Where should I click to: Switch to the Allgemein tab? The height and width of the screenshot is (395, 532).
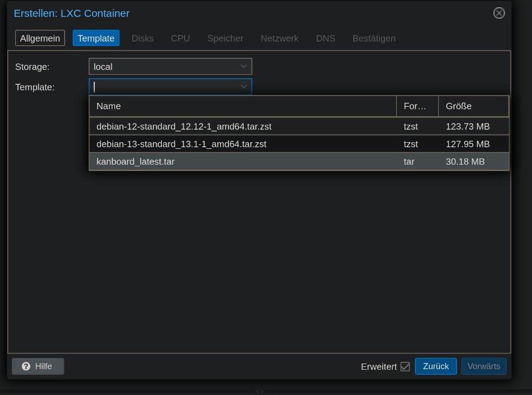click(x=40, y=38)
